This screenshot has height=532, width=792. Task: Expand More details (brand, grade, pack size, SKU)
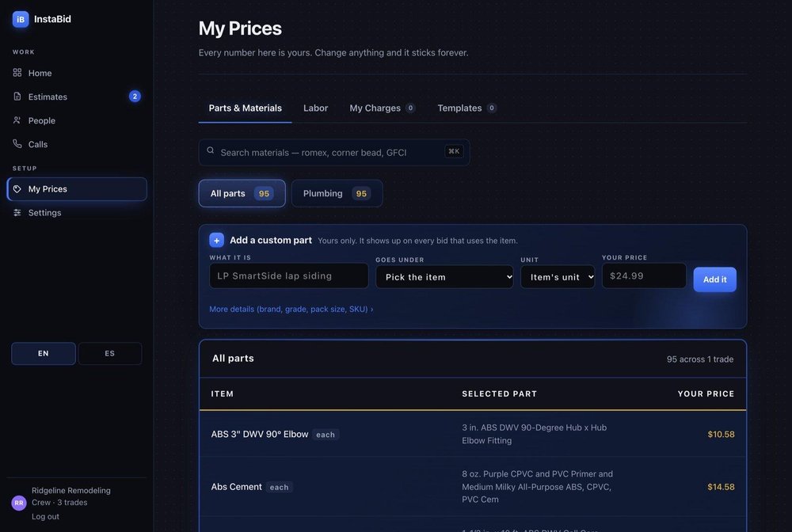click(x=291, y=309)
